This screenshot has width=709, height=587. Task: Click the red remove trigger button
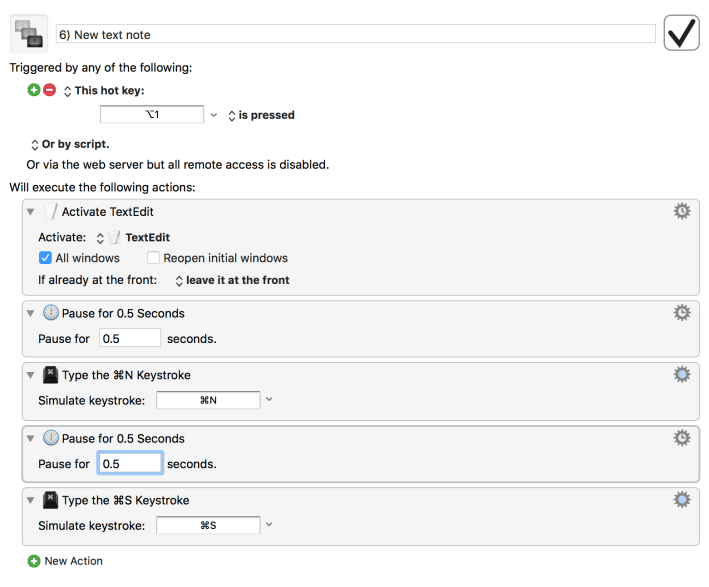(x=49, y=90)
